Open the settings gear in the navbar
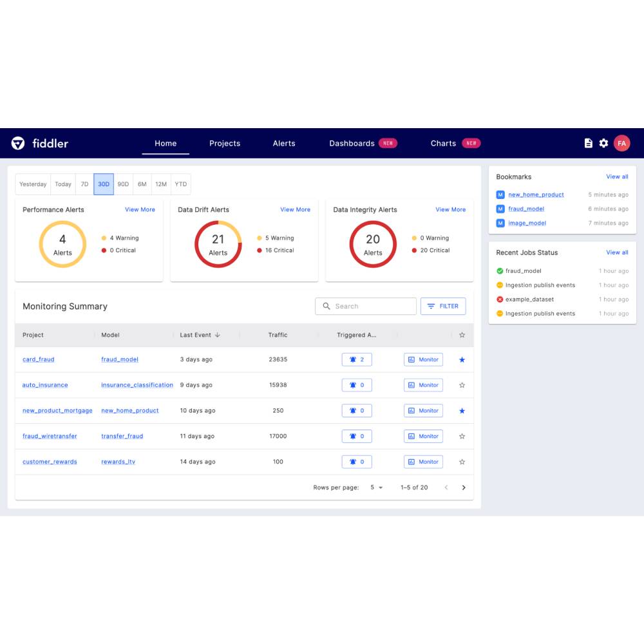This screenshot has width=644, height=644. (604, 143)
